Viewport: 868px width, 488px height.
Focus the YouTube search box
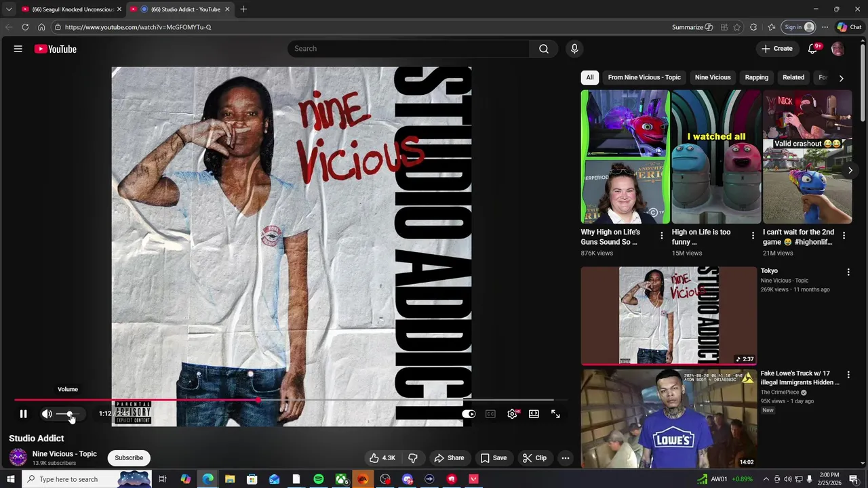(x=409, y=49)
